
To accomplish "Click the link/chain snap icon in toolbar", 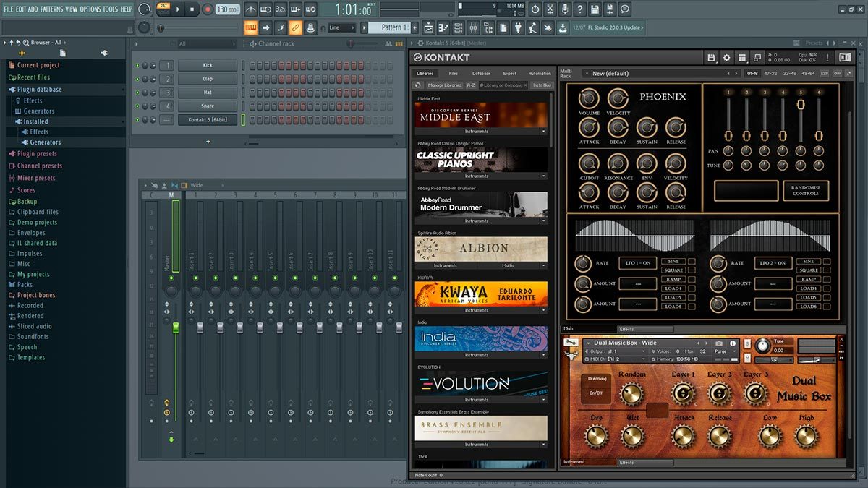I will click(295, 27).
